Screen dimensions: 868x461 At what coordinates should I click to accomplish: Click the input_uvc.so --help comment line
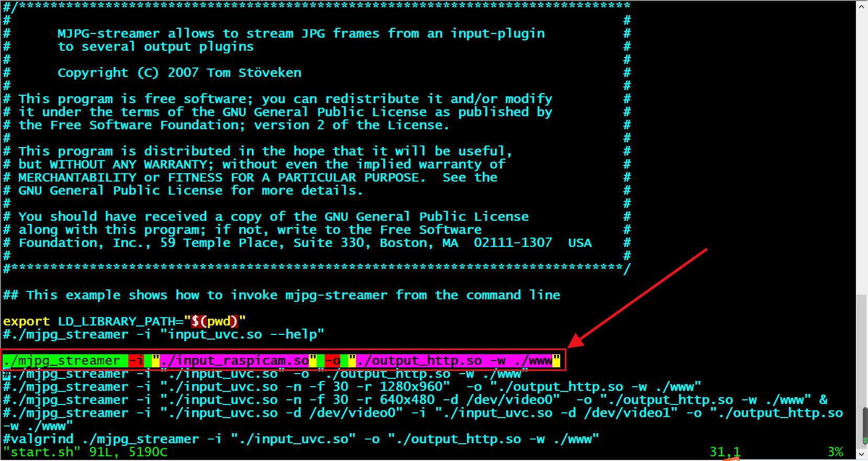pyautogui.click(x=164, y=334)
